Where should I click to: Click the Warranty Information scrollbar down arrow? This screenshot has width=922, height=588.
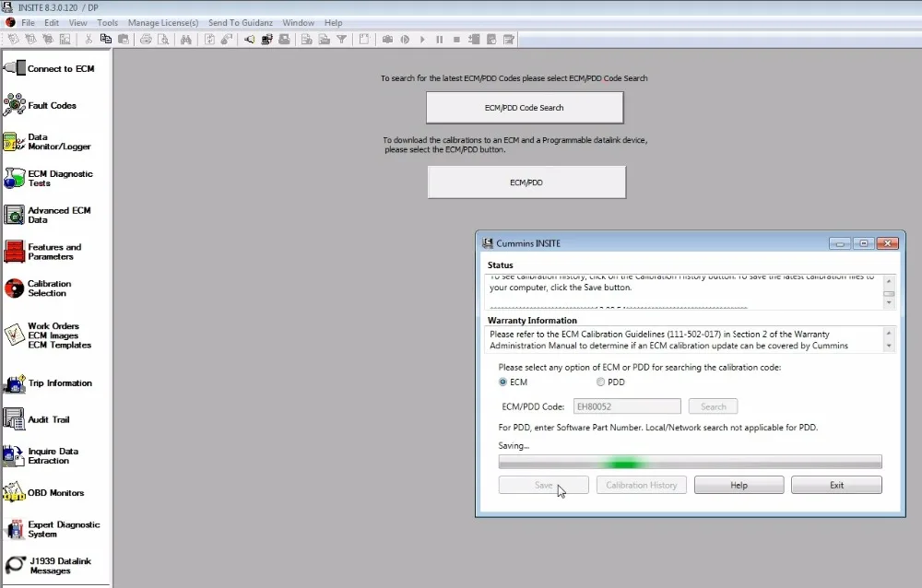coord(889,347)
